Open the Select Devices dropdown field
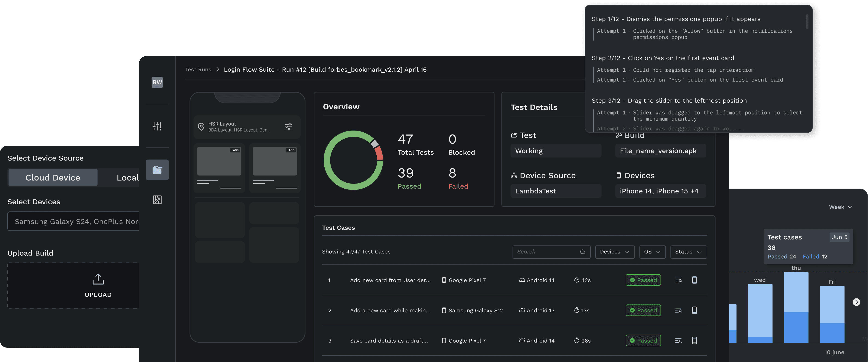 (x=73, y=221)
